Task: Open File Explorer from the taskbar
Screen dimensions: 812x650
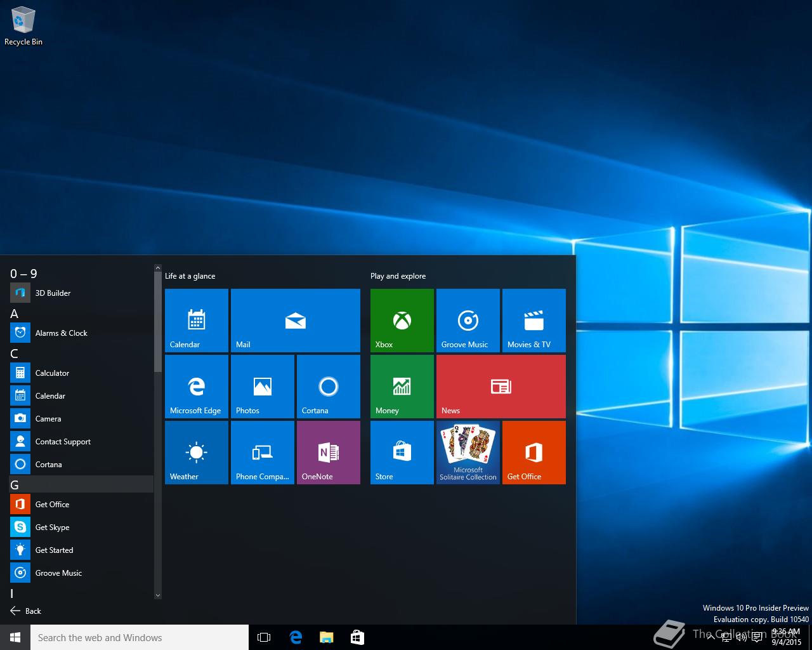Action: click(326, 637)
